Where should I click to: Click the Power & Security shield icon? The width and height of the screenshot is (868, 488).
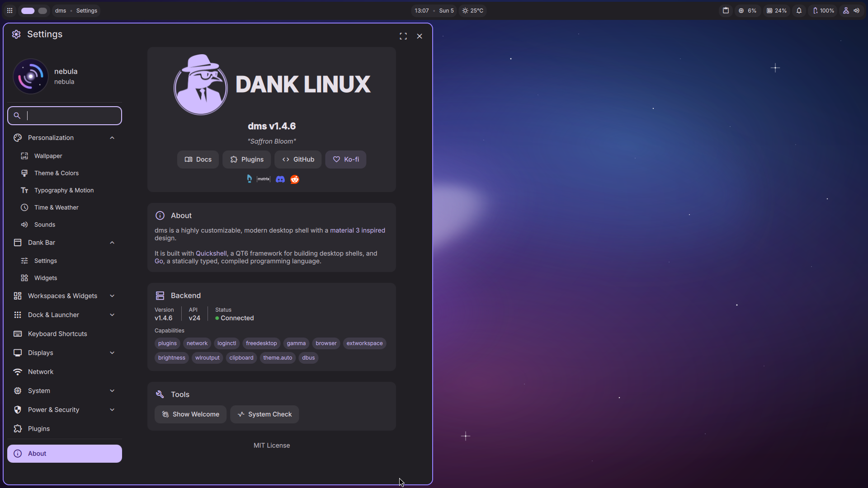point(18,410)
